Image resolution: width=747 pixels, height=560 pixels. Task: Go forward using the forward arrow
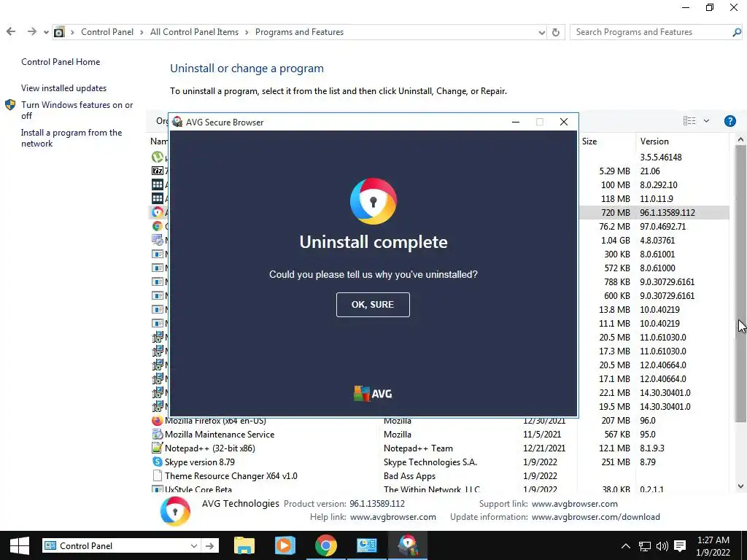pos(31,32)
